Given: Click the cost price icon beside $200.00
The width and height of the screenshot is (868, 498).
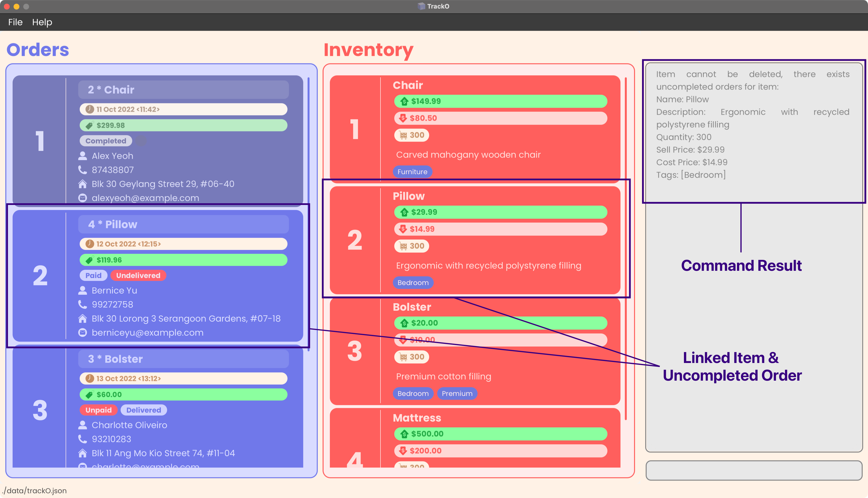Looking at the screenshot, I should (x=403, y=451).
